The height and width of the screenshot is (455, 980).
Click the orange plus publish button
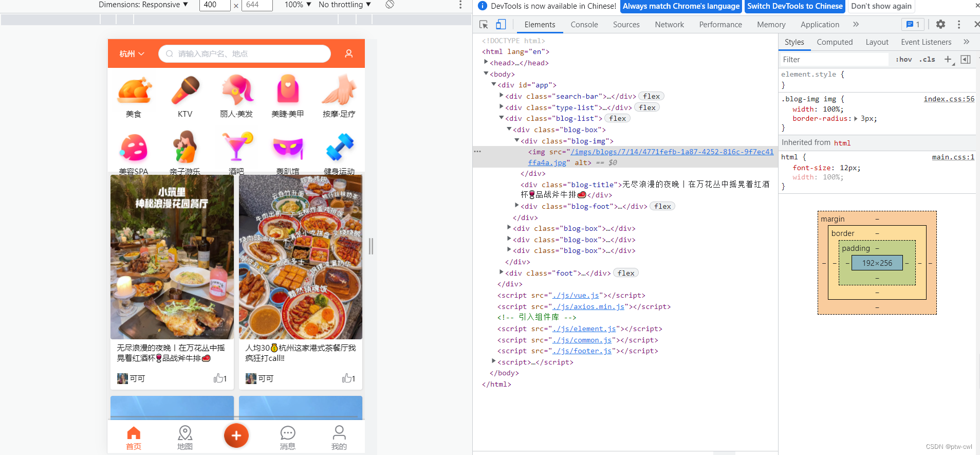tap(236, 435)
